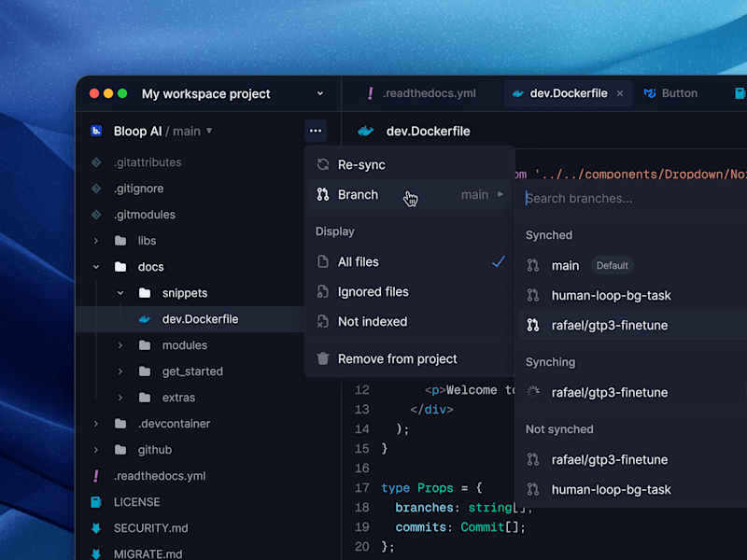Expand the get_started folder chevron

(x=120, y=371)
